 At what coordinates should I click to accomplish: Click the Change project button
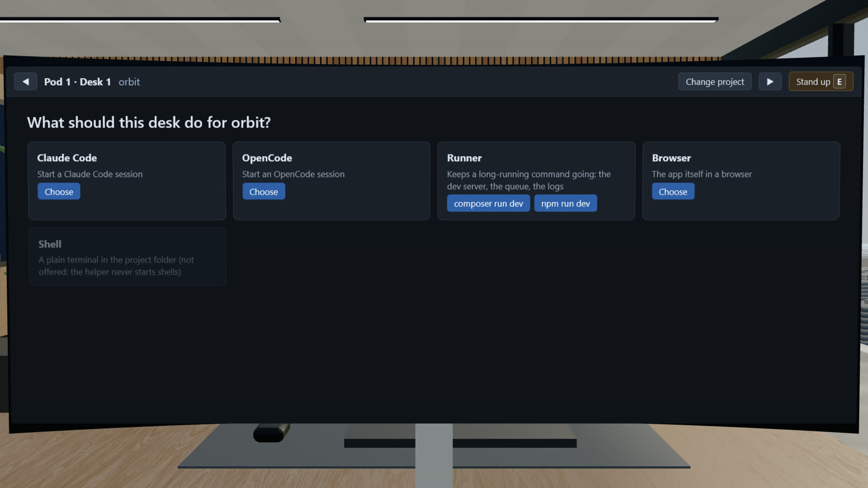click(x=714, y=81)
